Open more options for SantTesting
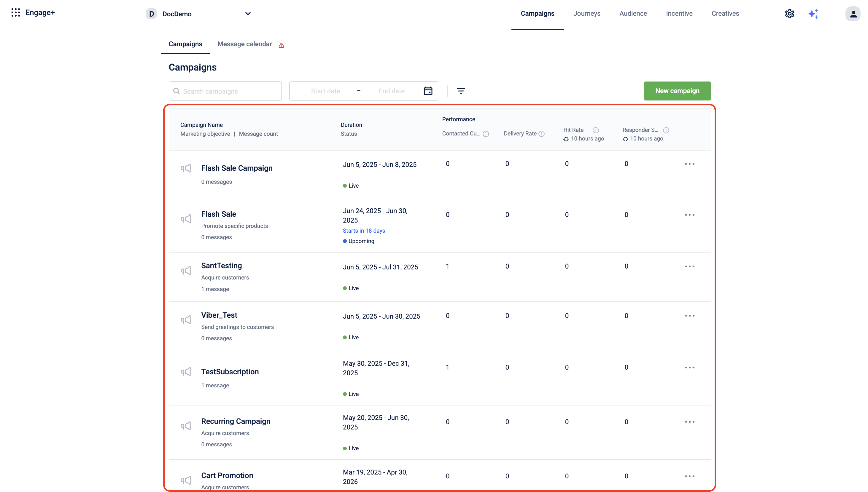 (689, 267)
